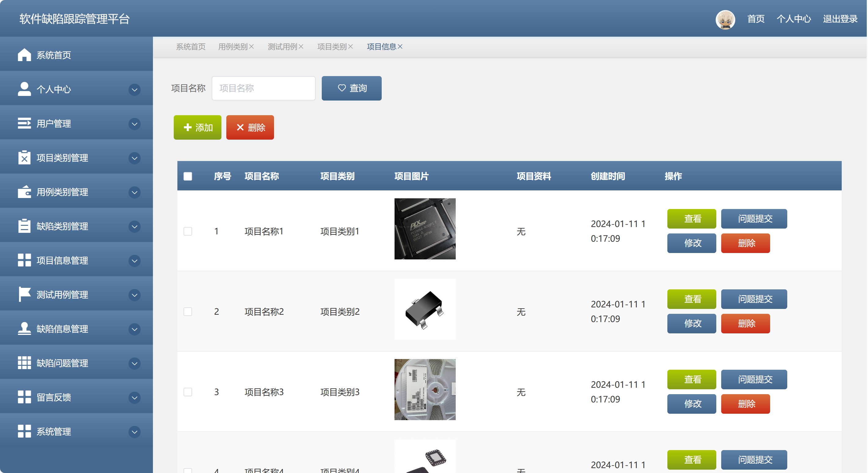Viewport: 868px width, 473px height.
Task: Close the 项目信息 tab with X
Action: pyautogui.click(x=400, y=46)
